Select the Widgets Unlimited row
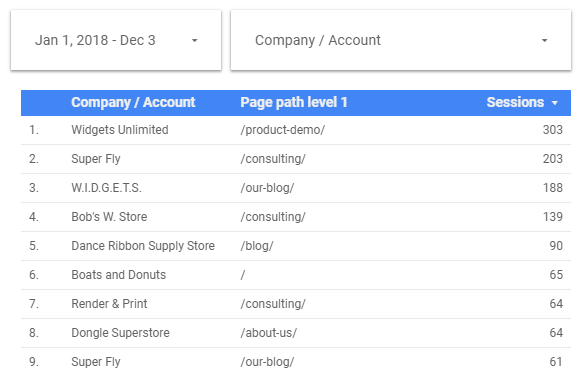Screen dimensions: 588x375 (x=296, y=130)
